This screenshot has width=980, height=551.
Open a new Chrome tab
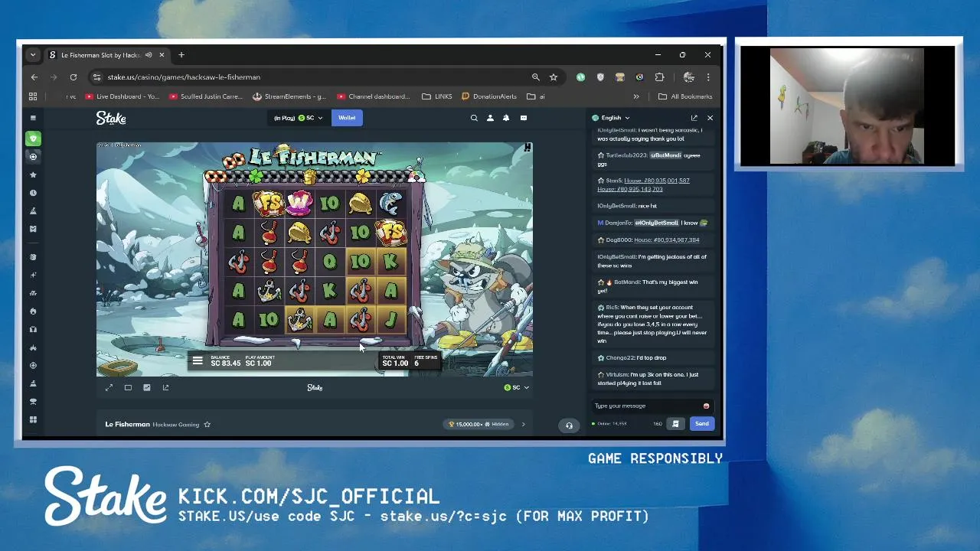[x=181, y=55]
